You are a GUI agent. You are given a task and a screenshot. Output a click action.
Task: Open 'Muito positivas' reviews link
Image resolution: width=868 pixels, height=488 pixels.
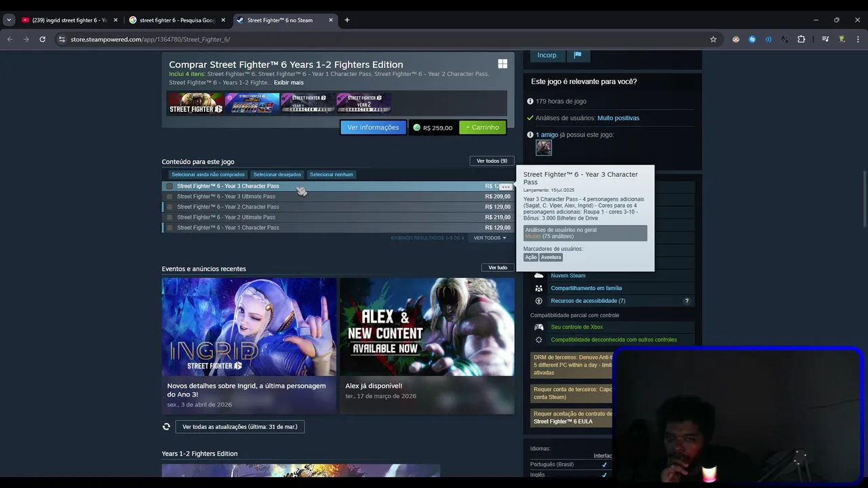click(x=618, y=118)
